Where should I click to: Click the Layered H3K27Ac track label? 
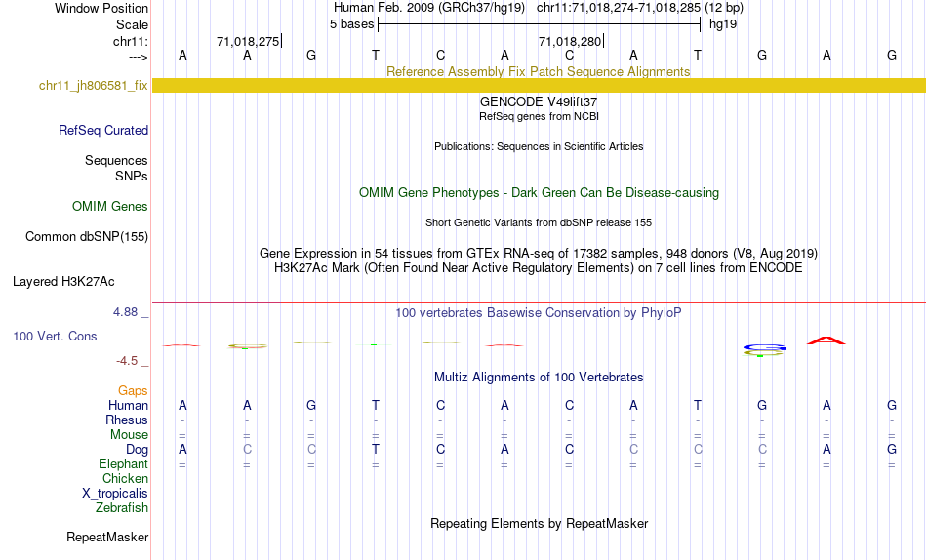(63, 282)
